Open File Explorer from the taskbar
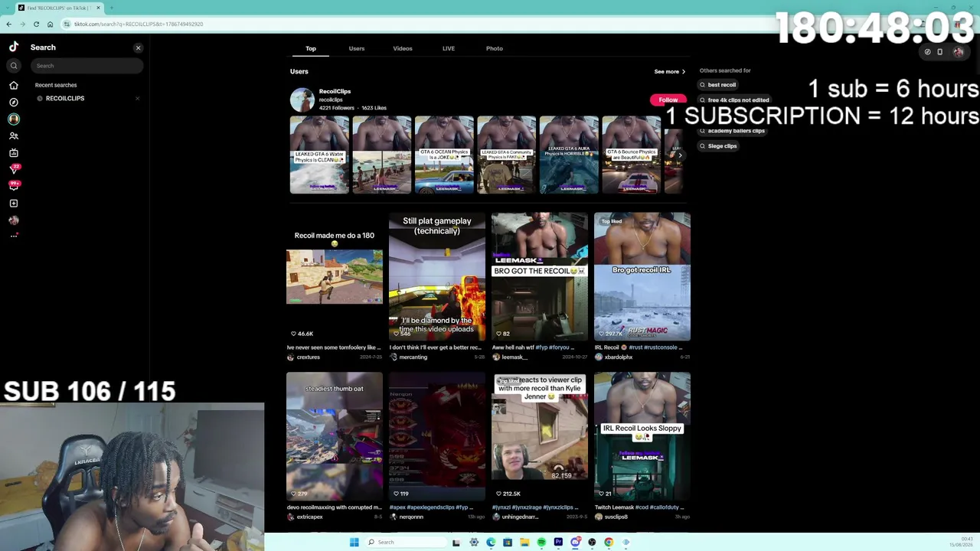Screen dimensions: 980x551 pos(524,542)
